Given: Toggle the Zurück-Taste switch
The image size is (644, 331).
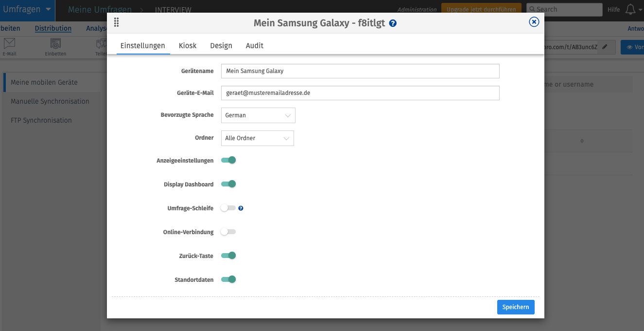Looking at the screenshot, I should click(x=228, y=256).
